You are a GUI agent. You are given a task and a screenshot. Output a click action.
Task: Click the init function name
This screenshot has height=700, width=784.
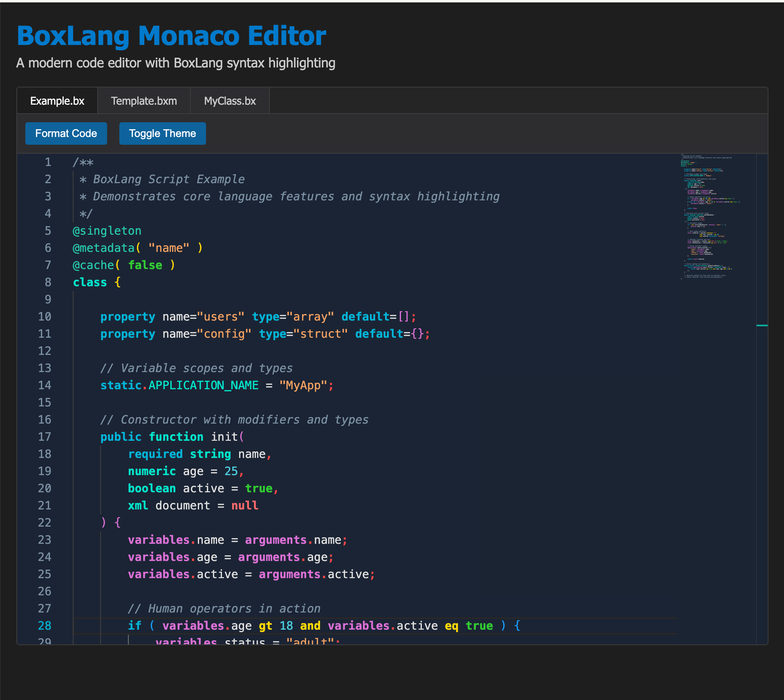tap(224, 437)
